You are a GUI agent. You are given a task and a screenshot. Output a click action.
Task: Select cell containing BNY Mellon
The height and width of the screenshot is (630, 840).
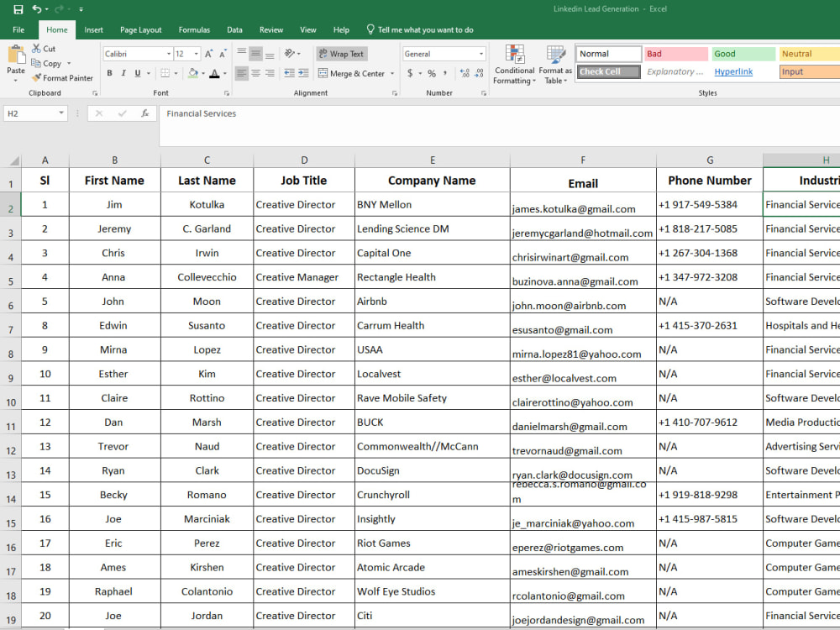(433, 205)
